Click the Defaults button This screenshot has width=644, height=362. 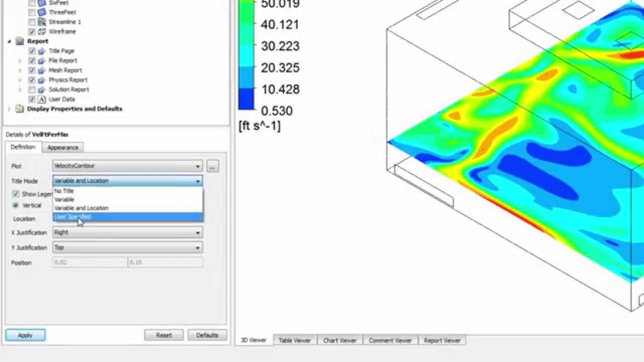[x=207, y=335]
